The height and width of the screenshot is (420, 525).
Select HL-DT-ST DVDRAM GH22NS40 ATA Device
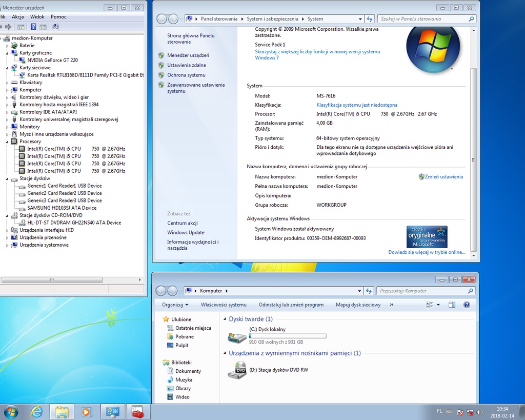pyautogui.click(x=74, y=223)
